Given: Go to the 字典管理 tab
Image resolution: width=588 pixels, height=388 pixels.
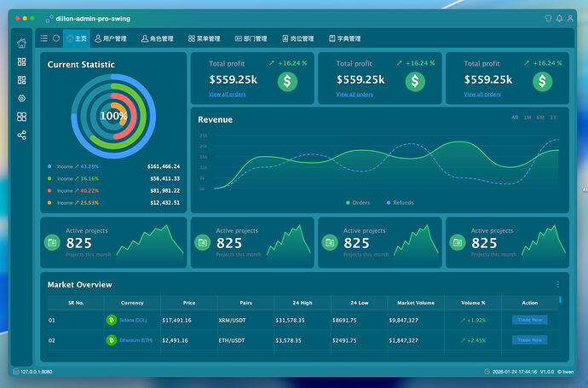Looking at the screenshot, I should coord(345,38).
